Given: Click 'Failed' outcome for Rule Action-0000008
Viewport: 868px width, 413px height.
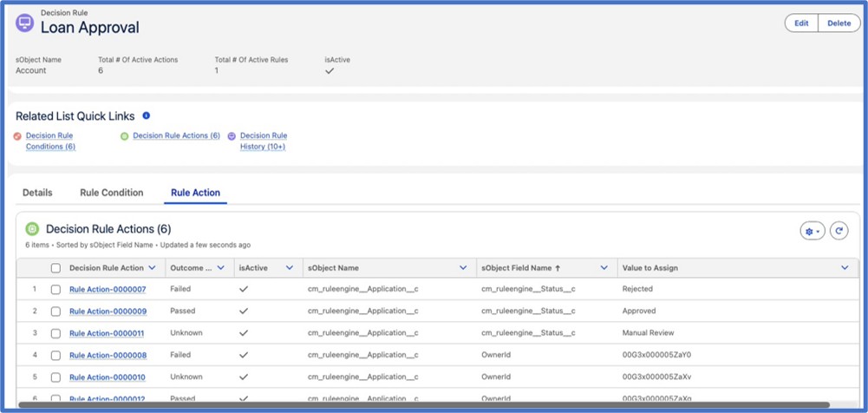Looking at the screenshot, I should (x=180, y=355).
